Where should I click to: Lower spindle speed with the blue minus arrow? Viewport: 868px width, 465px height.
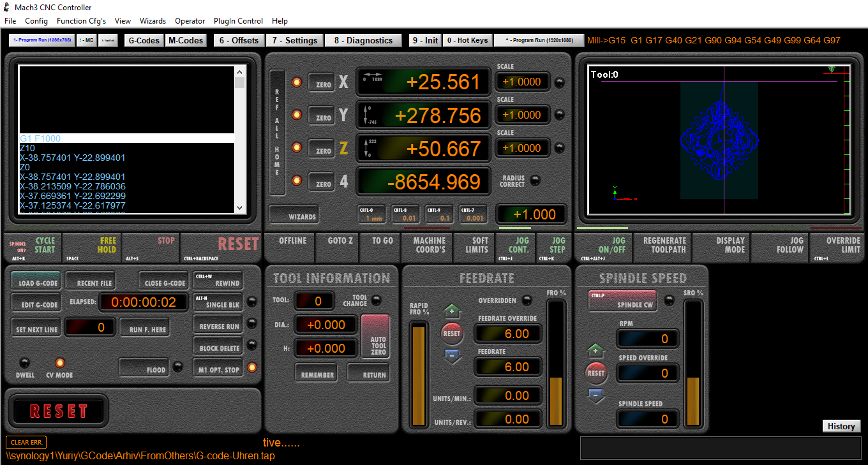595,396
